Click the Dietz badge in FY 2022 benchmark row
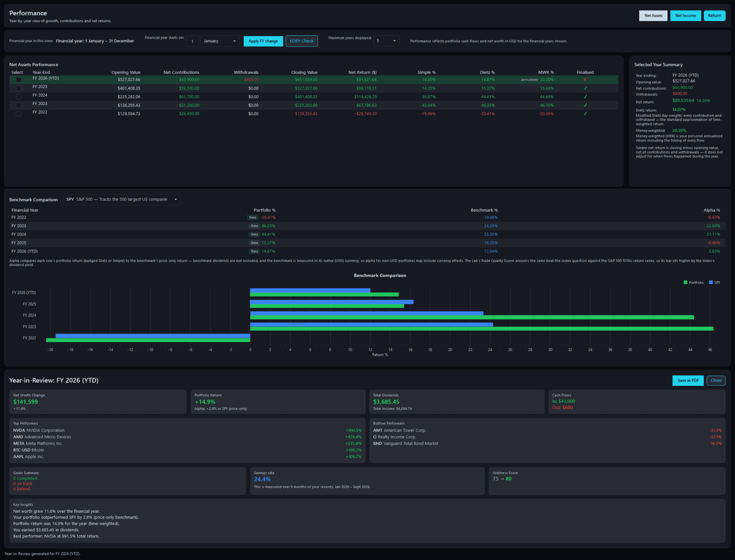 pyautogui.click(x=253, y=217)
